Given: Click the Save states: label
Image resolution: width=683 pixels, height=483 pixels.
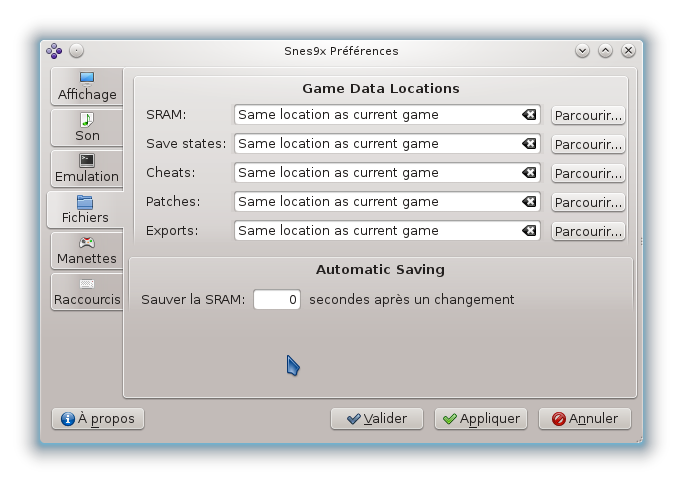Looking at the screenshot, I should pos(186,143).
